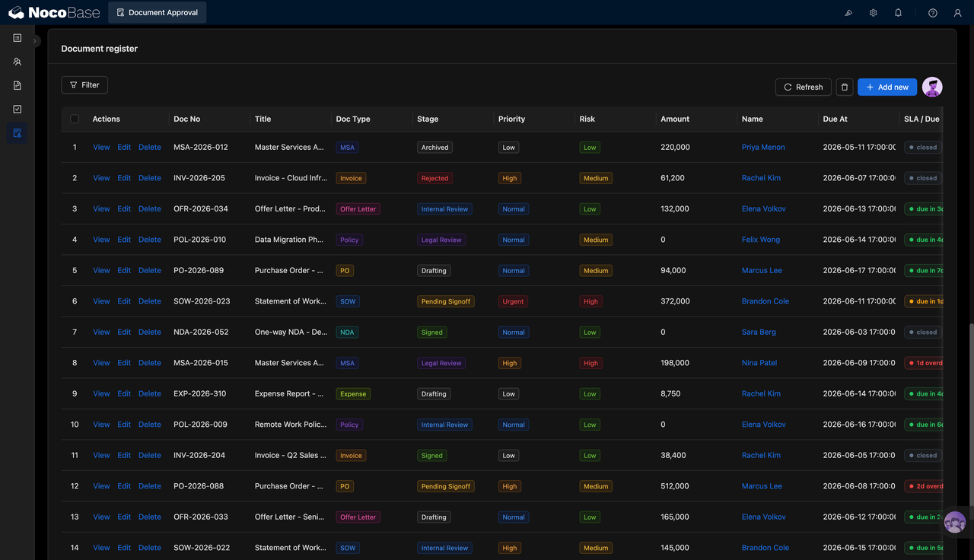Image resolution: width=974 pixels, height=560 pixels.
Task: Select the sidebar checkbox task icon
Action: point(17,109)
